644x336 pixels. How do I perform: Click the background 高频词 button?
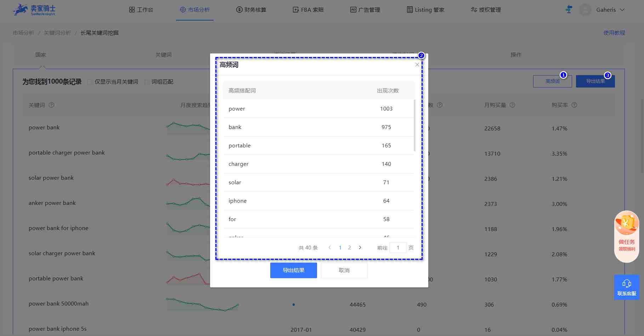[552, 81]
